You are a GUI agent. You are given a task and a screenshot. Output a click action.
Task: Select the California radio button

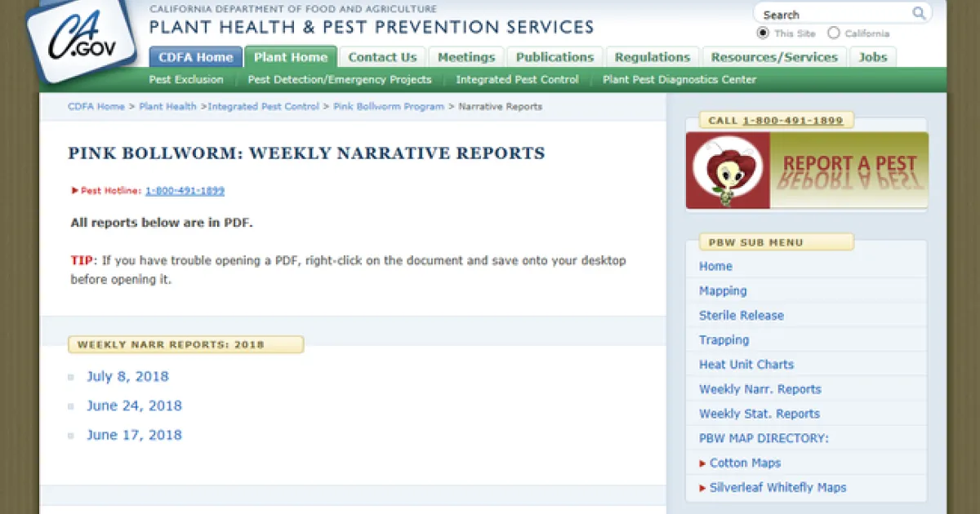(833, 33)
